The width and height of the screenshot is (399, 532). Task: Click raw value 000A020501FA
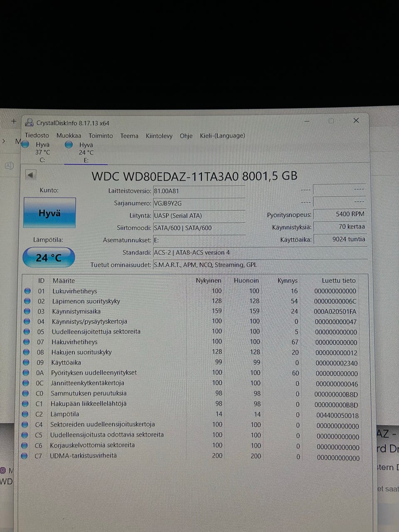tap(335, 312)
